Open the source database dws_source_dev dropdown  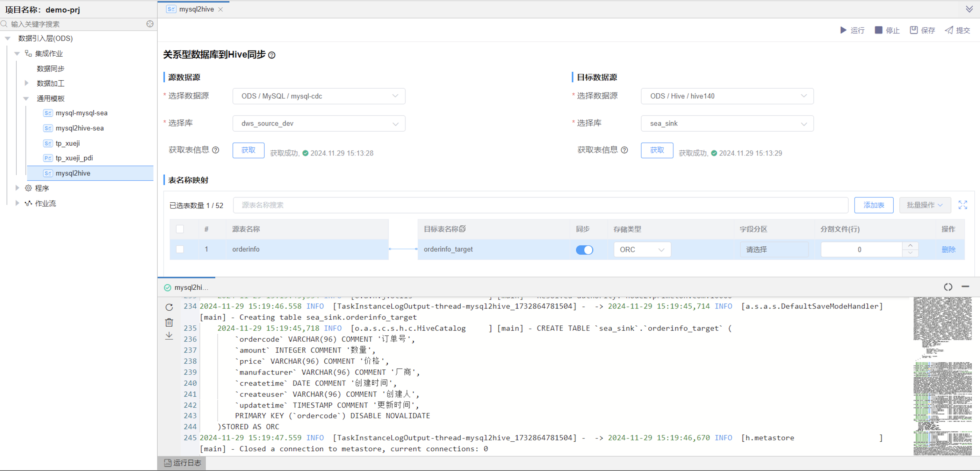click(319, 124)
